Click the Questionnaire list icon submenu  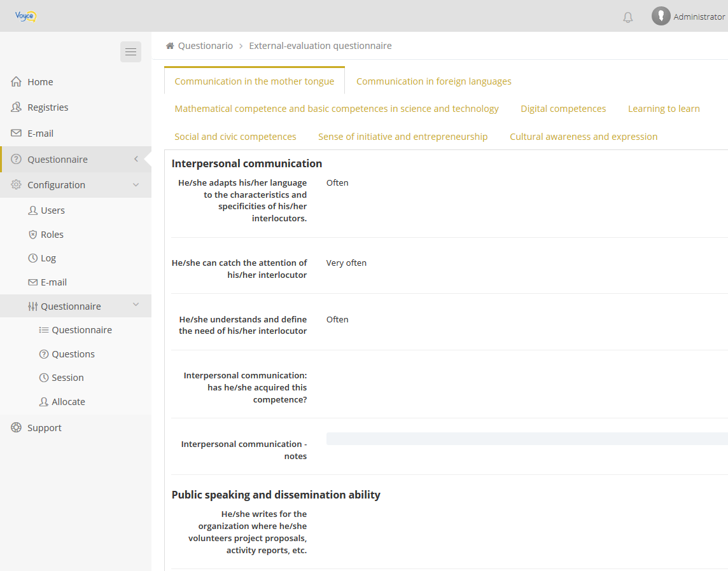tap(44, 330)
